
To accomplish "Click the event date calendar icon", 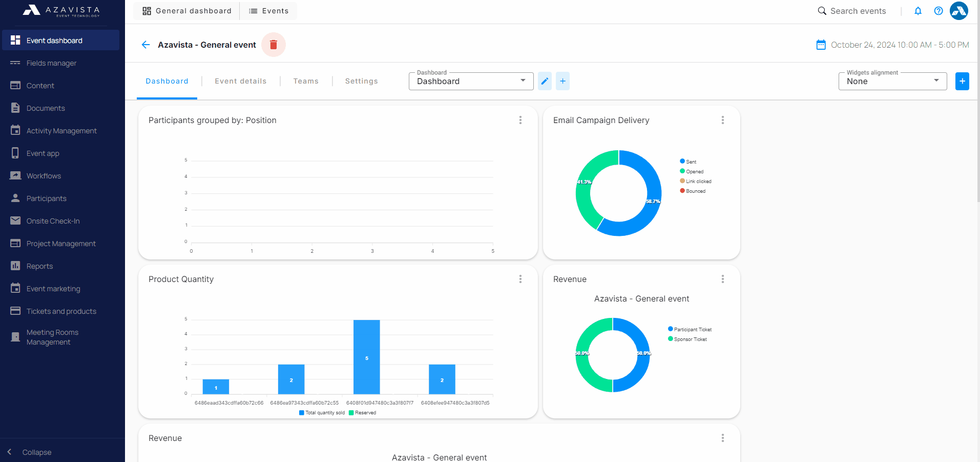I will [x=821, y=45].
